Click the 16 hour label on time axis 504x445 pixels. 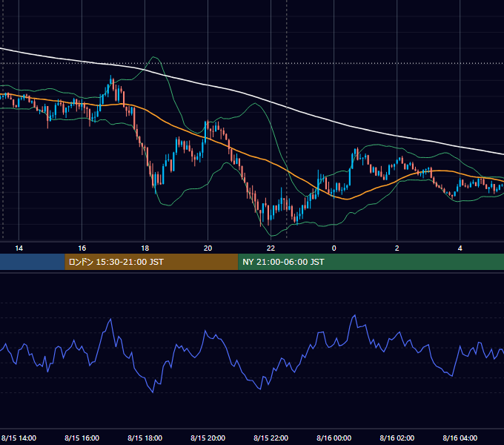tap(82, 248)
